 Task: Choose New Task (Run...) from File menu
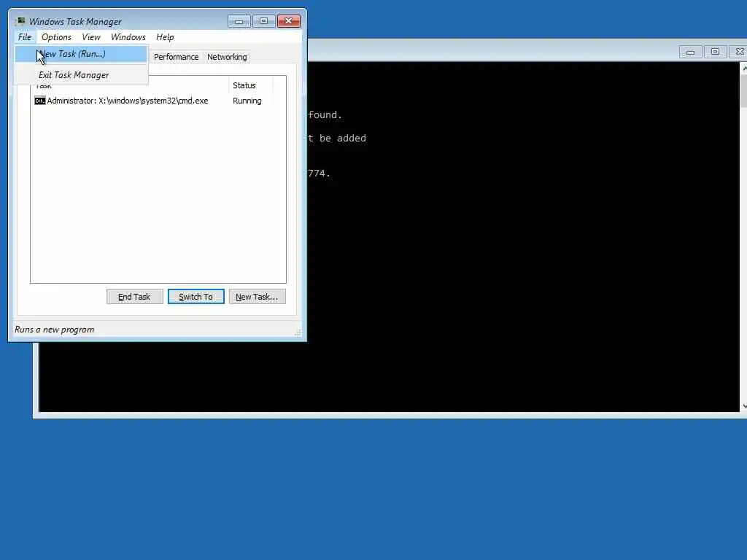[81, 54]
